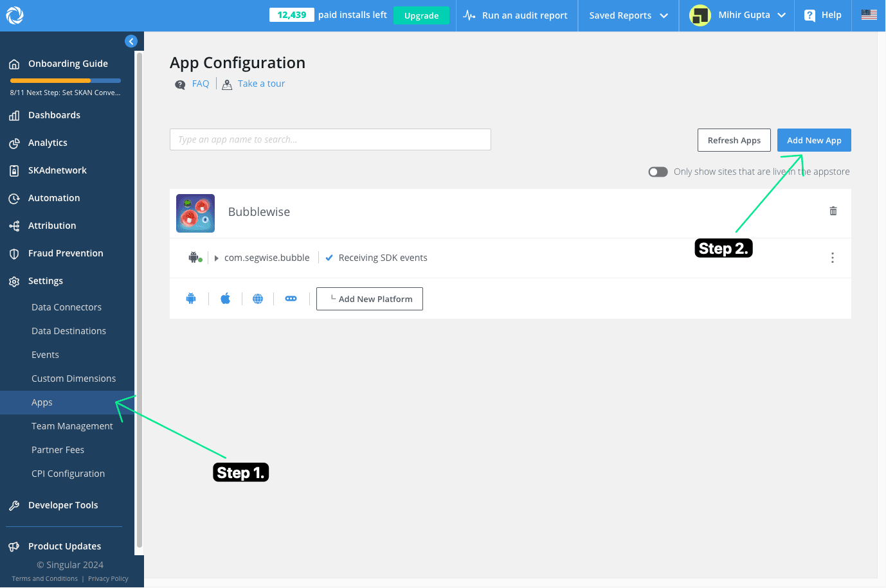Open three-dot menu for com.segwise.bubble
The width and height of the screenshot is (886, 588).
[x=832, y=258]
